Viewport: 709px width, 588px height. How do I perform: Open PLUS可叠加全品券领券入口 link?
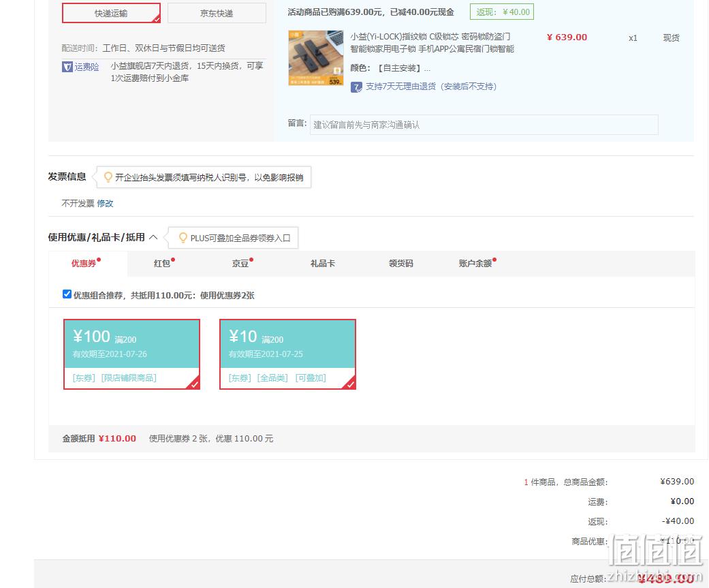coord(240,238)
